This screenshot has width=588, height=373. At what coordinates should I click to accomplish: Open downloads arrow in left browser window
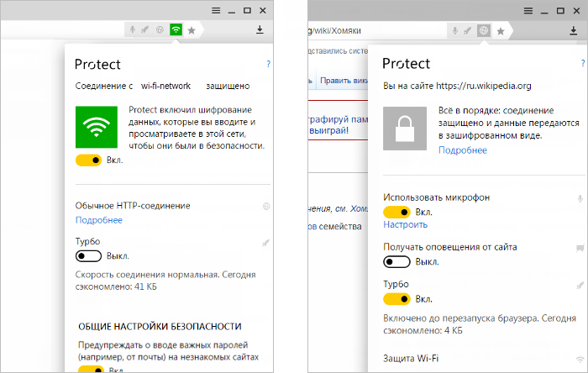260,29
